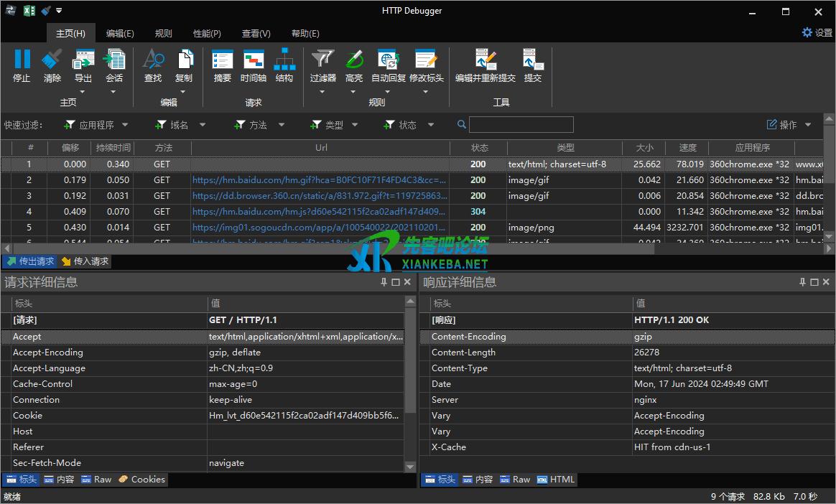The height and width of the screenshot is (504, 836).
Task: Maximize the Response Details (响应详细信息) panel
Action: pyautogui.click(x=814, y=282)
